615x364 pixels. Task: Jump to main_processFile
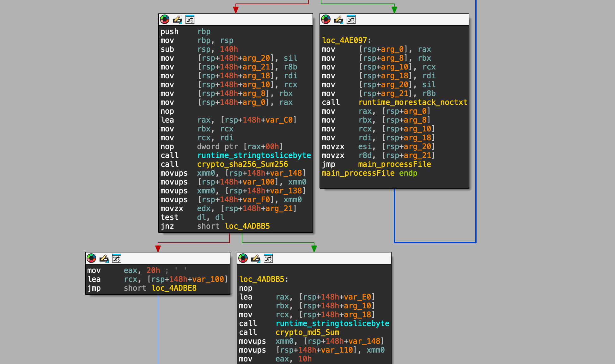coord(394,164)
